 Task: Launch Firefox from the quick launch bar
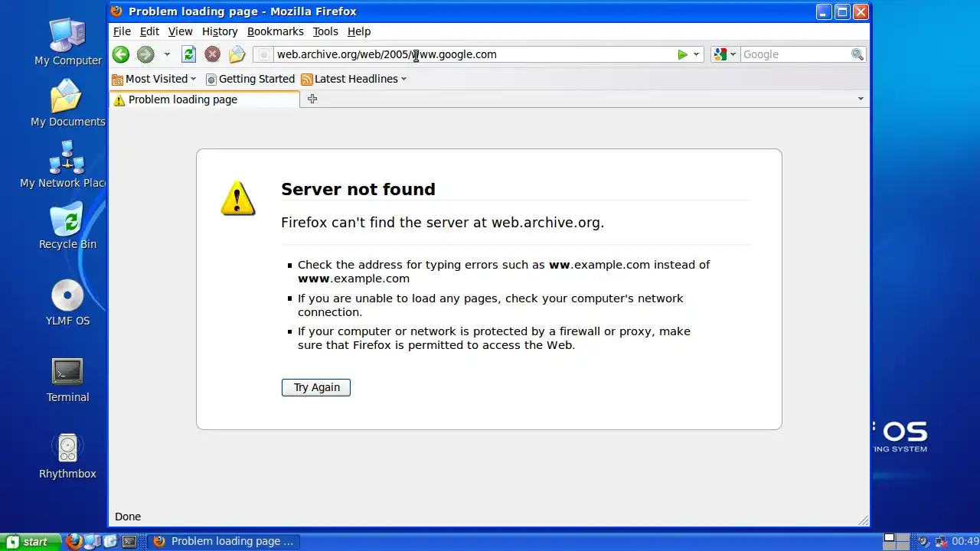coord(74,541)
